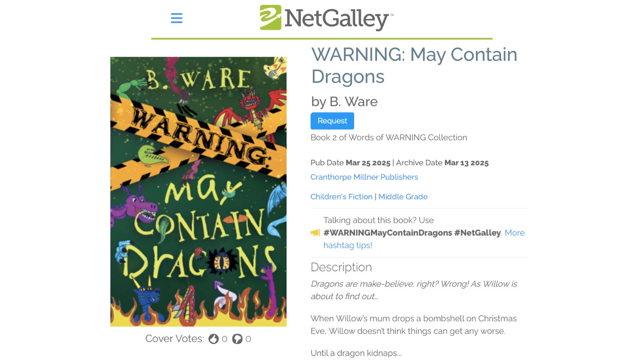Viewport: 644px width, 362px height.
Task: Click the Archive Date Mar 13 2025 text
Action: click(x=442, y=163)
